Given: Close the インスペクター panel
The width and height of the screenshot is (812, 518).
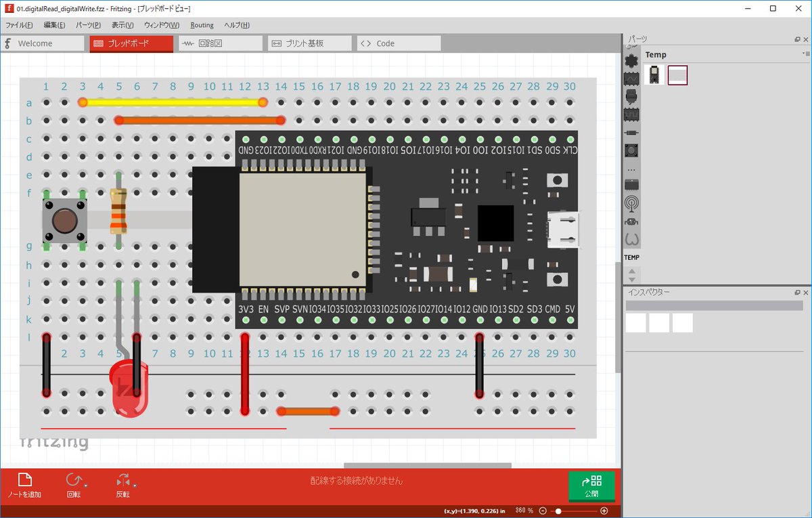Looking at the screenshot, I should (805, 293).
